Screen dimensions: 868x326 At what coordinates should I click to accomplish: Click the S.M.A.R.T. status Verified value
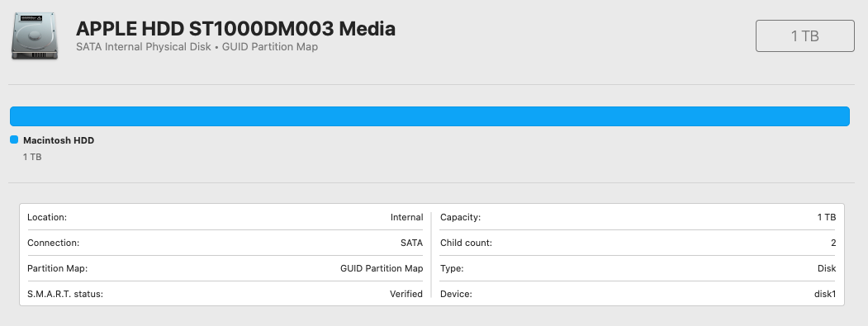click(x=406, y=294)
